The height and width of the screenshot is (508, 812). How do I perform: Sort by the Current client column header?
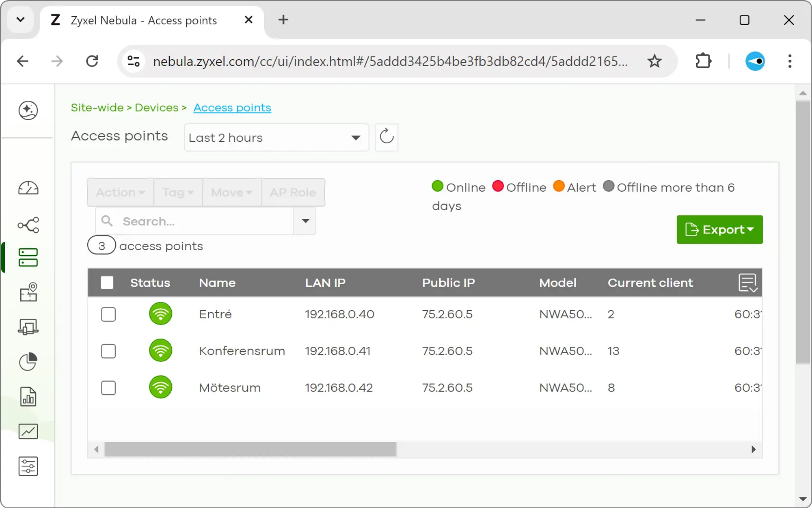coord(650,283)
